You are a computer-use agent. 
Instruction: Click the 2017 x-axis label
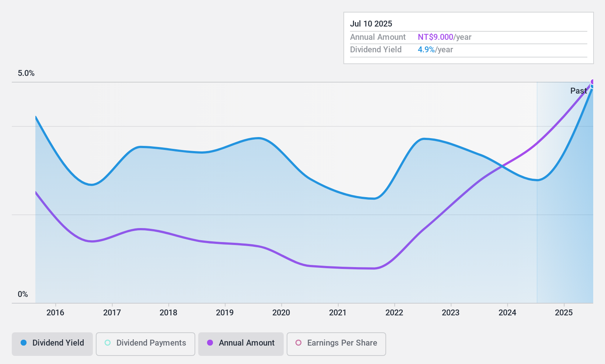click(x=112, y=313)
